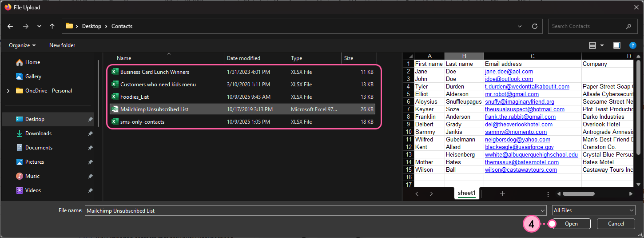Click pin icon beside Music
The image size is (644, 238).
point(90,176)
